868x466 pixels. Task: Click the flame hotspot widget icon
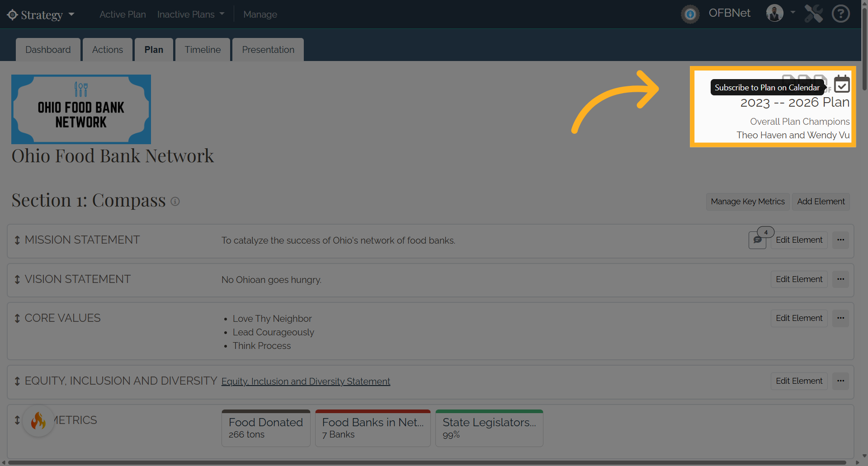click(x=38, y=421)
